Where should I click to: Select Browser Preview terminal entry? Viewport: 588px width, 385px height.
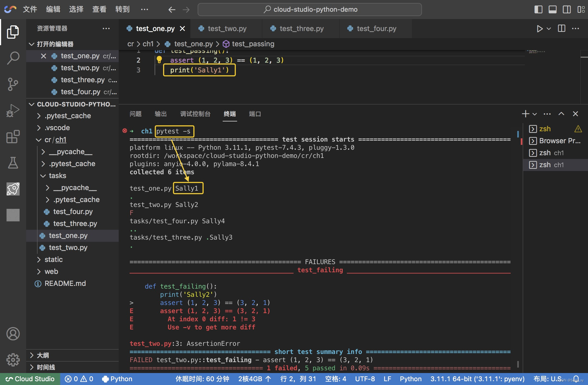(555, 141)
